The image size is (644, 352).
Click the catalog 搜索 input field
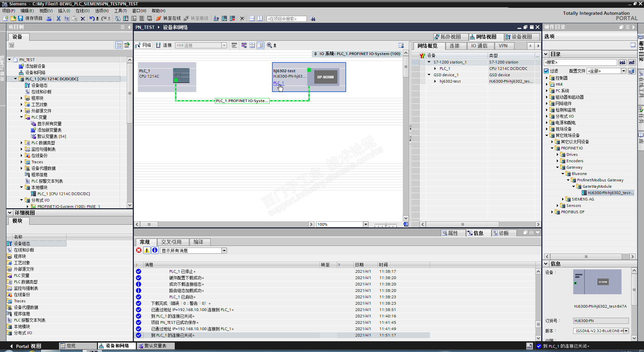[x=580, y=62]
